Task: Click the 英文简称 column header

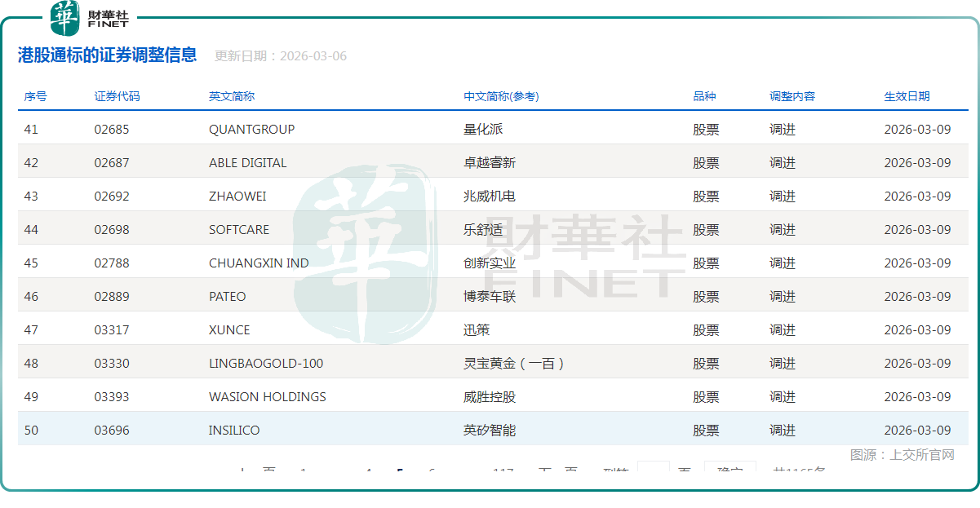Action: tap(231, 96)
